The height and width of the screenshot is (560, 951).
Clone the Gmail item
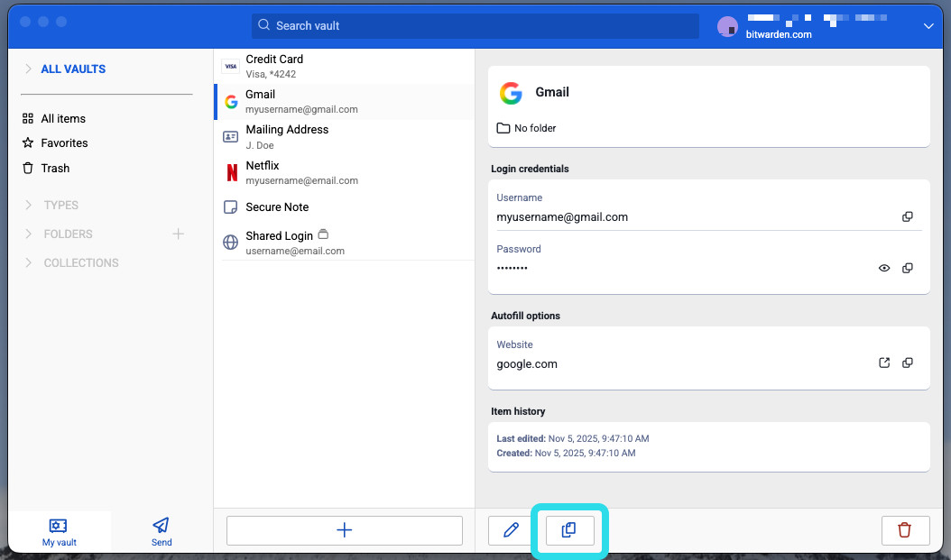569,530
